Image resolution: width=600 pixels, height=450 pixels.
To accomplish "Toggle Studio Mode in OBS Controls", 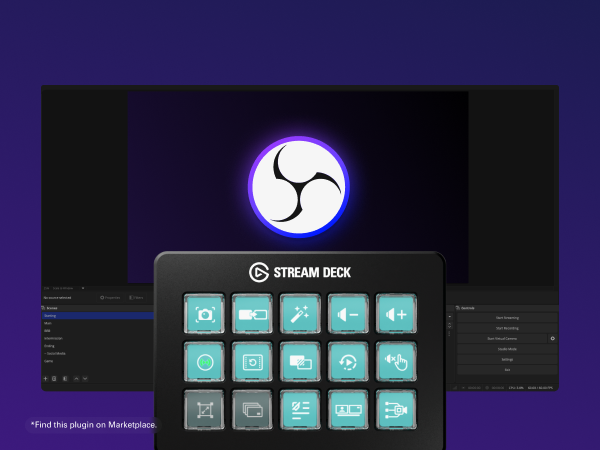I will pos(507,349).
